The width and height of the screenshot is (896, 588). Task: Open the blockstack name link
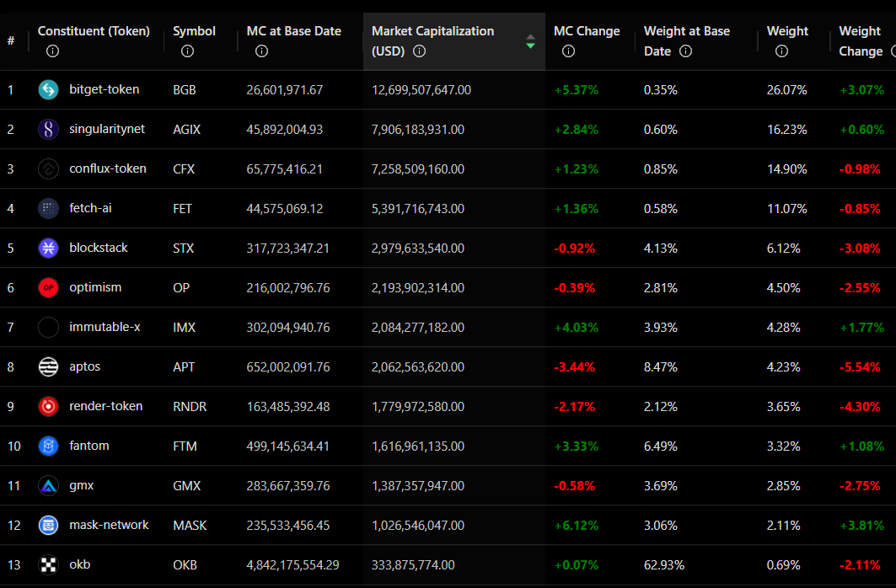tap(99, 248)
